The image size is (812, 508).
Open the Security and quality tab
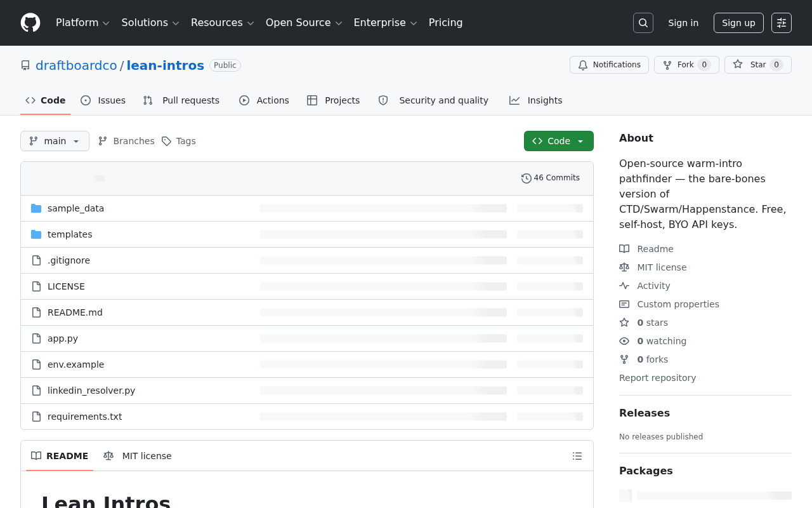(x=433, y=100)
